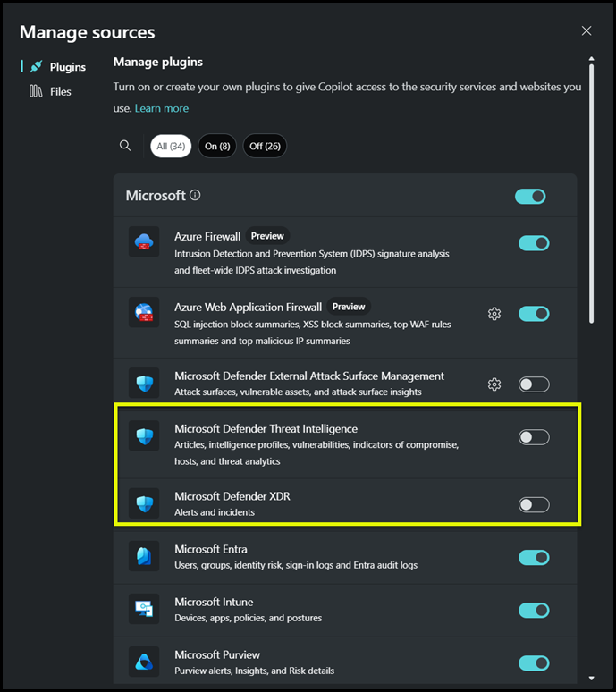Open Defender External Attack Surface Management settings gear
The image size is (616, 692).
tap(494, 384)
